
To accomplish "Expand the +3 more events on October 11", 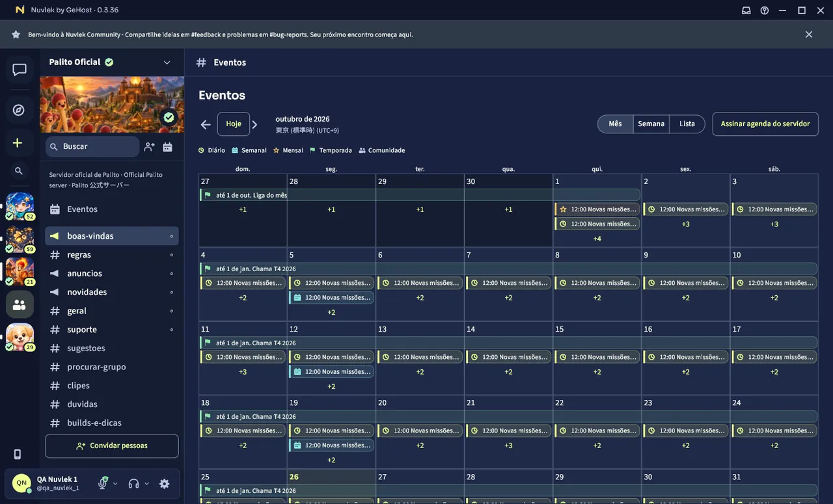I will click(x=243, y=372).
